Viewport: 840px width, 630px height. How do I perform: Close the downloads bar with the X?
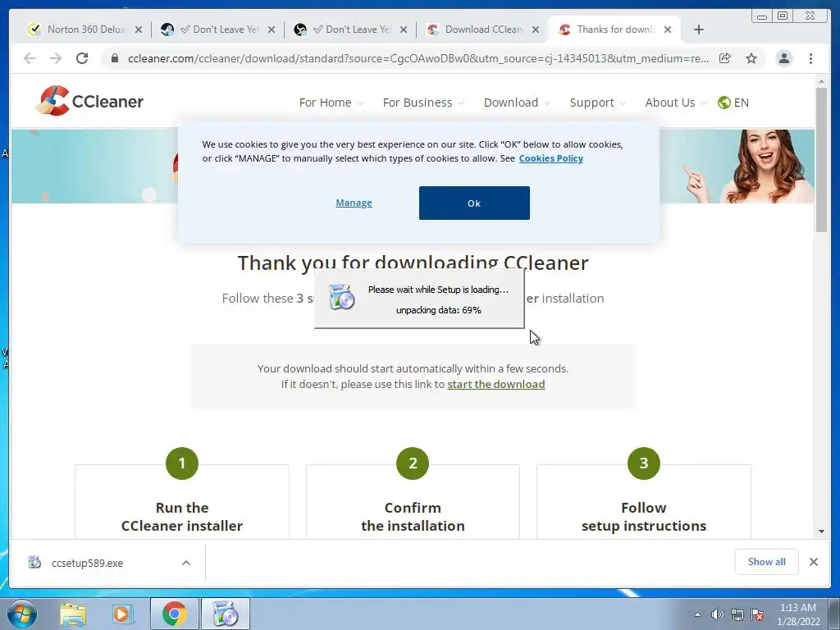coord(813,561)
